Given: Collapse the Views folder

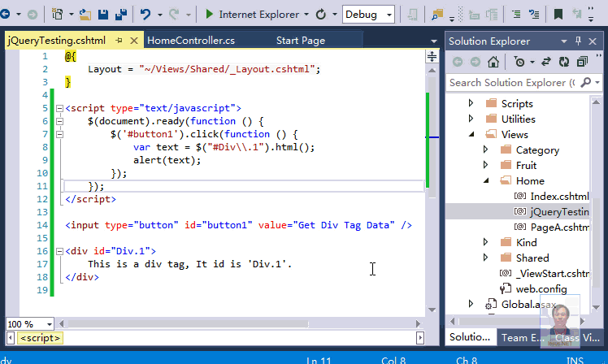Looking at the screenshot, I should click(471, 134).
